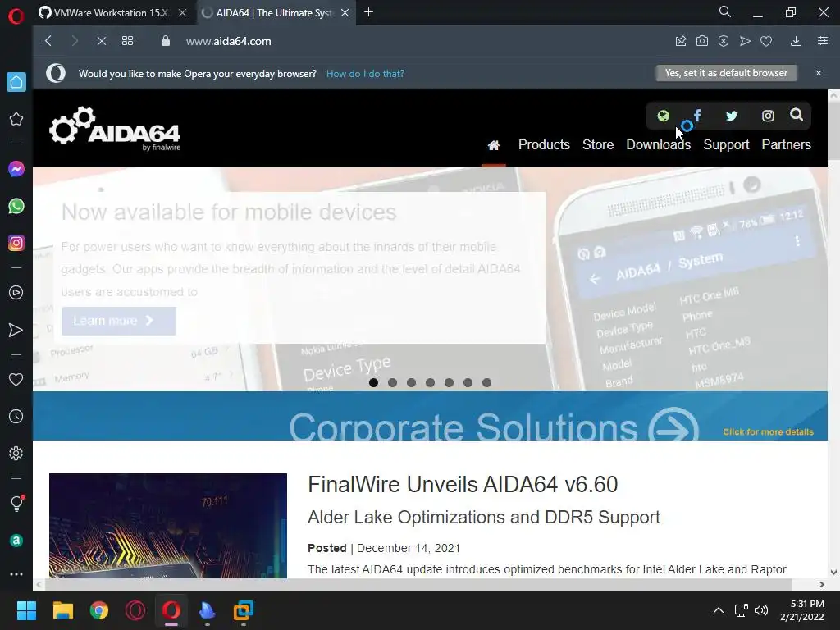Go forward with the toolbar arrow
Image resolution: width=840 pixels, height=630 pixels.
[x=75, y=41]
